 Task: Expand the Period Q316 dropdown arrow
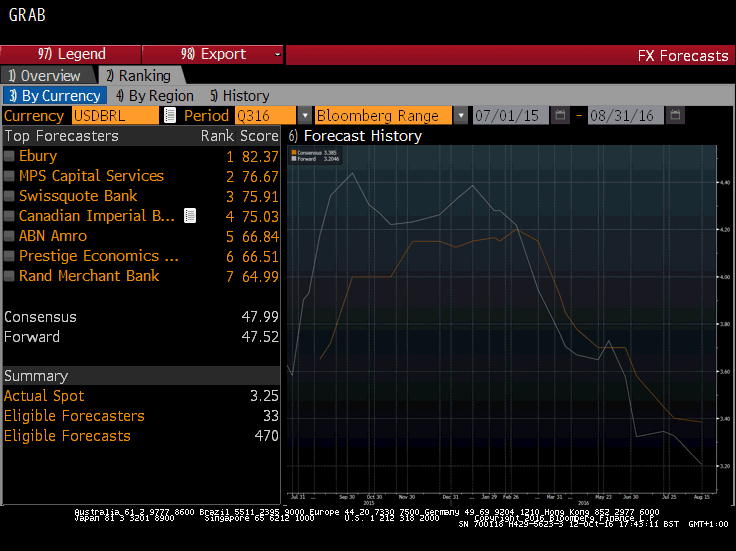pyautogui.click(x=305, y=115)
